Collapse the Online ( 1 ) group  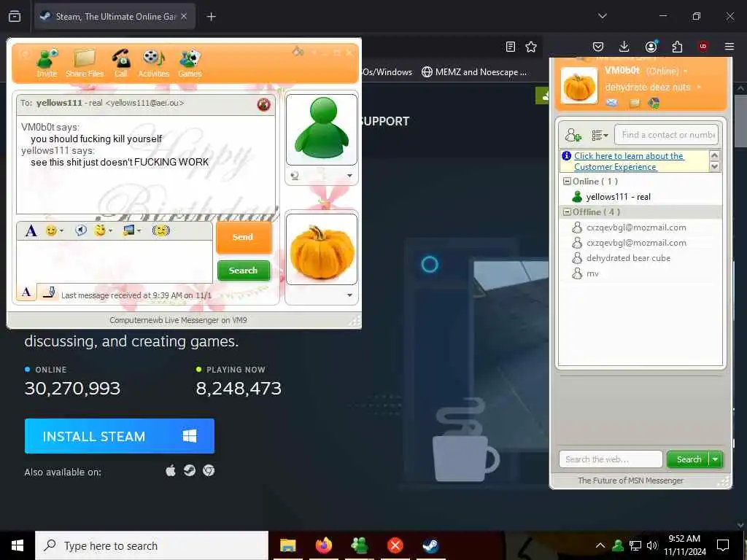pyautogui.click(x=567, y=182)
